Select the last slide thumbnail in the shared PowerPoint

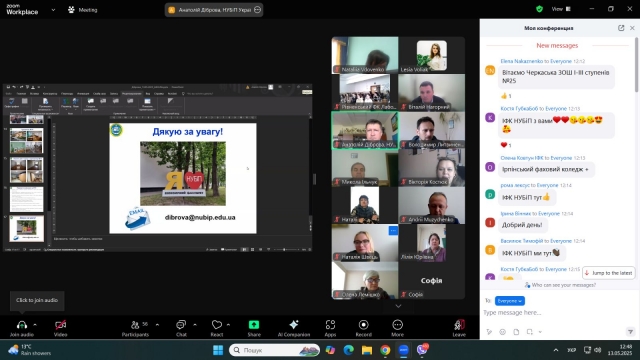(27, 228)
